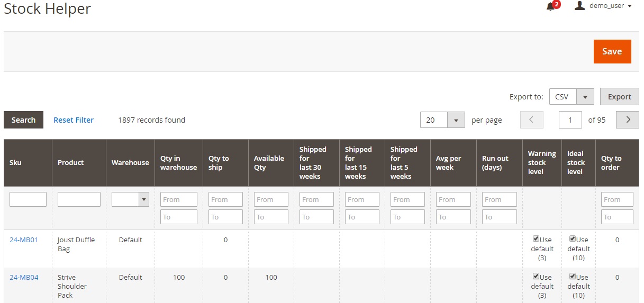
Task: Open the 24-MB04 SKU link
Action: coord(24,277)
